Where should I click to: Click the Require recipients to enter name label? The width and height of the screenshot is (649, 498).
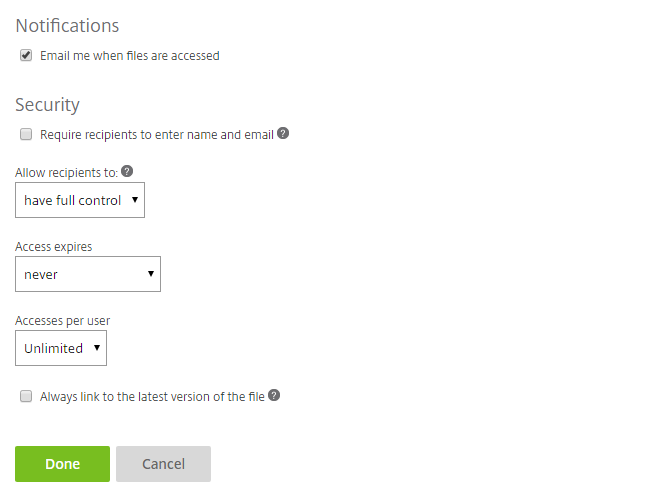coord(157,135)
